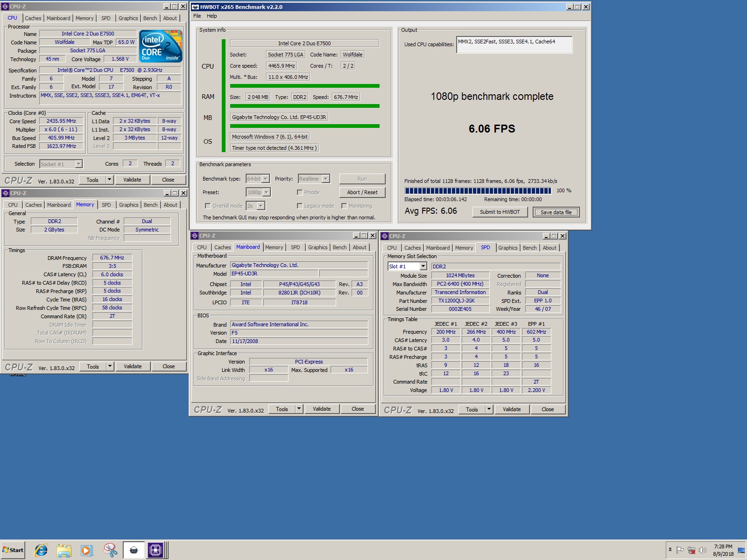Open Internet Explorer from the taskbar
Viewport: 747px width, 560px height.
click(41, 550)
